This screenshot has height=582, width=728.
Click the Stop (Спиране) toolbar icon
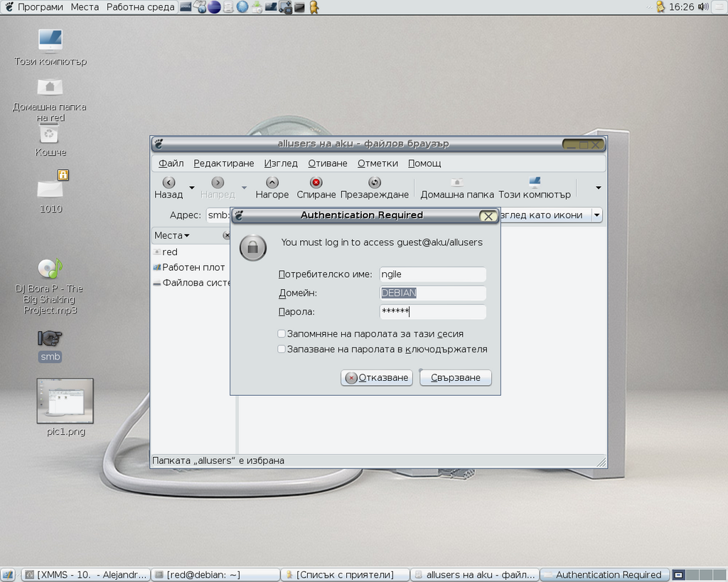316,183
